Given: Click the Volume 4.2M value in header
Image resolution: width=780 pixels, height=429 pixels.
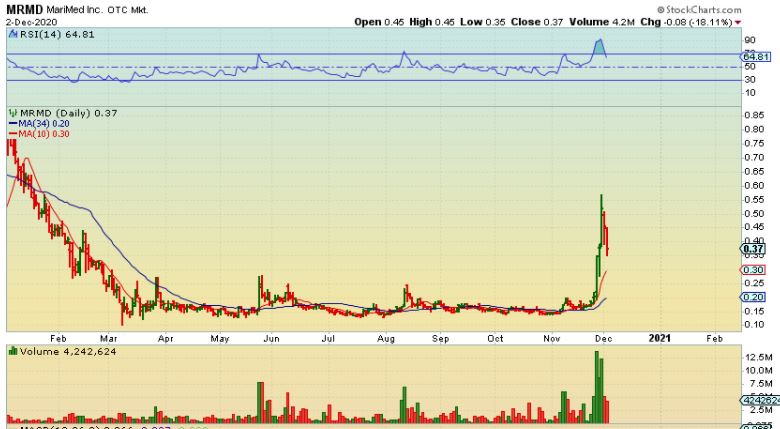Looking at the screenshot, I should point(602,22).
